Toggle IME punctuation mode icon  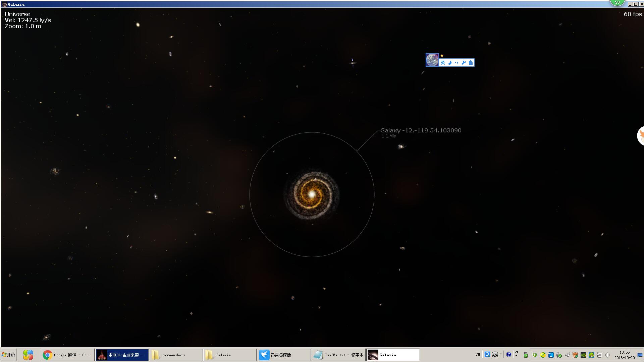(x=457, y=63)
